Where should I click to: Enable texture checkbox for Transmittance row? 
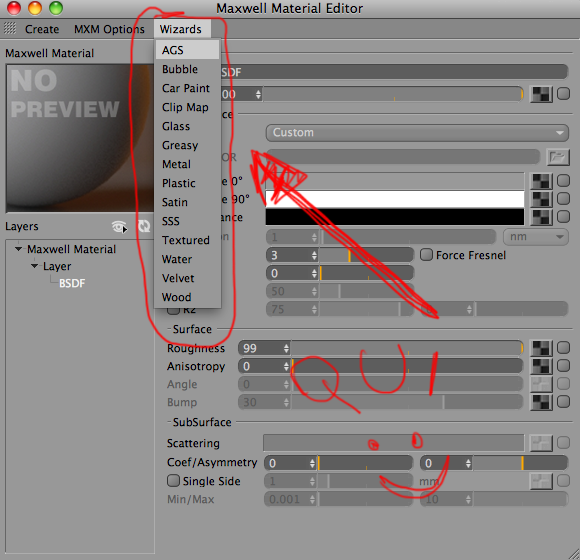563,216
